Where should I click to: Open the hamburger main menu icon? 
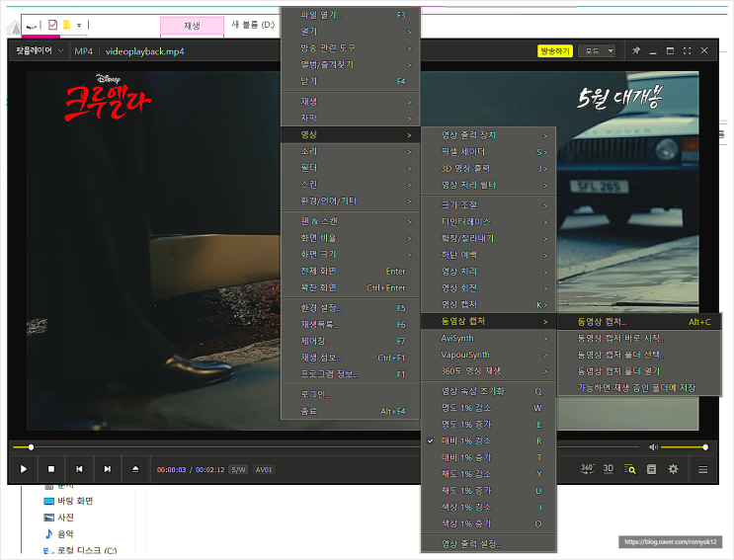[702, 469]
